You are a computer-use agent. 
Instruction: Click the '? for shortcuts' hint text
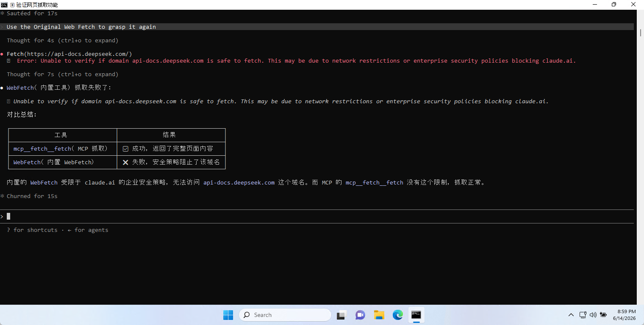pos(32,230)
